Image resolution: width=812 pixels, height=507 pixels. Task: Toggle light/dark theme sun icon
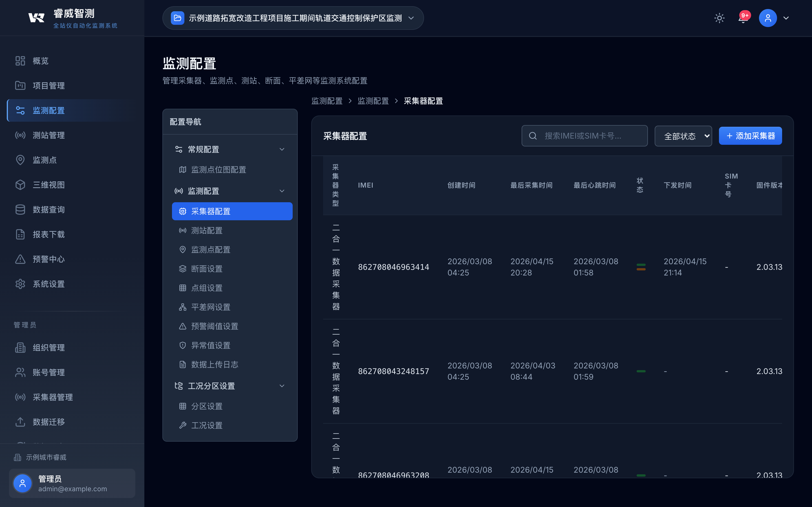tap(719, 18)
